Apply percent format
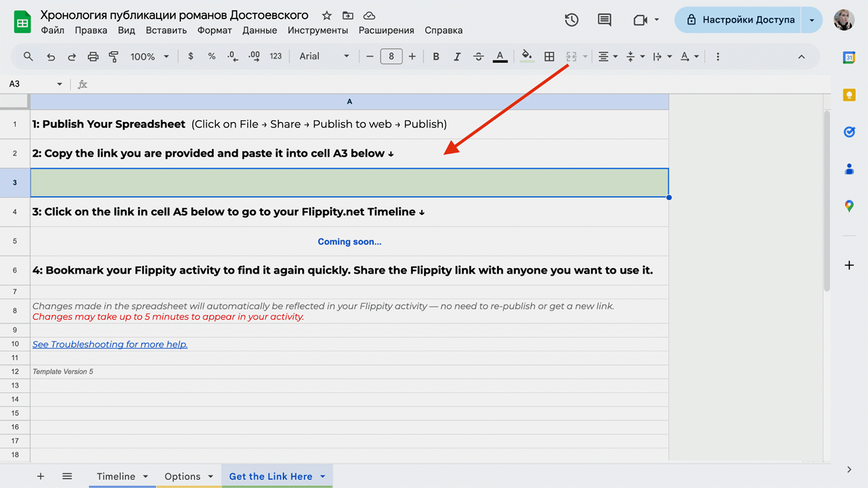Screen dimensions: 868x488 point(211,56)
